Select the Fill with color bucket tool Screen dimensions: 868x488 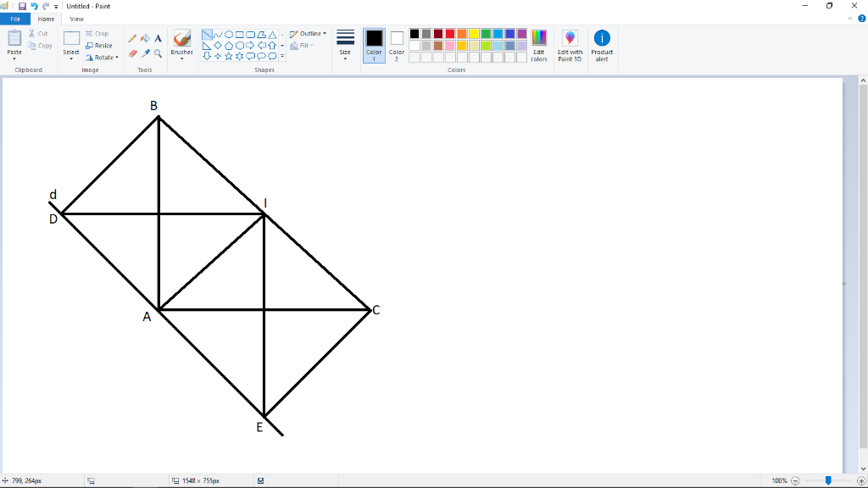(145, 38)
